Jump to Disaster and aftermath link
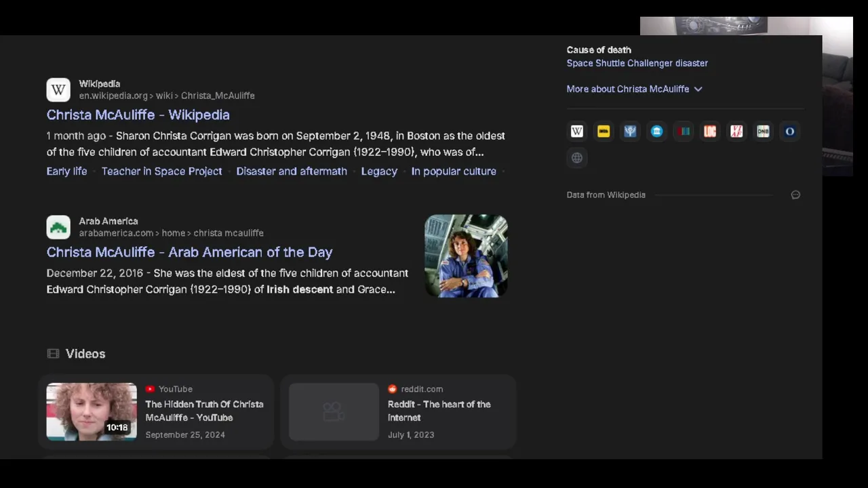The image size is (868, 488). pos(292,171)
